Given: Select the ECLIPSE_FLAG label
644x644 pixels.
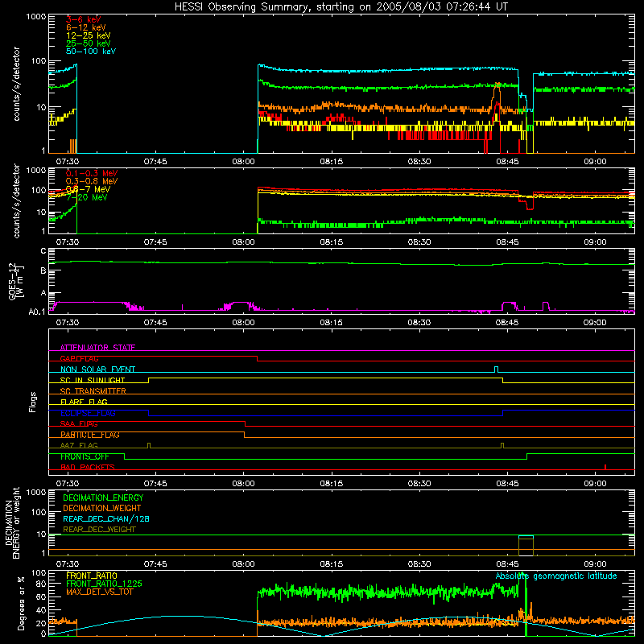Looking at the screenshot, I should click(89, 413).
